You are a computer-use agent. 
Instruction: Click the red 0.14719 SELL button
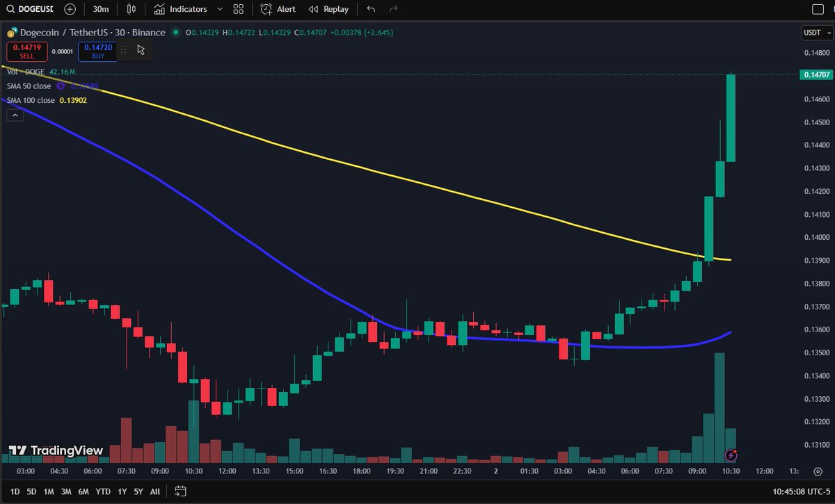[x=26, y=50]
